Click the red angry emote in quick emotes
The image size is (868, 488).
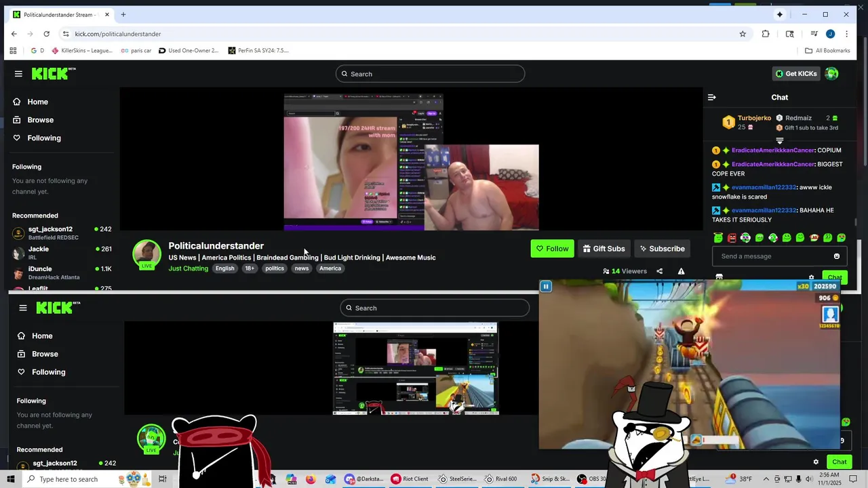[x=732, y=238]
